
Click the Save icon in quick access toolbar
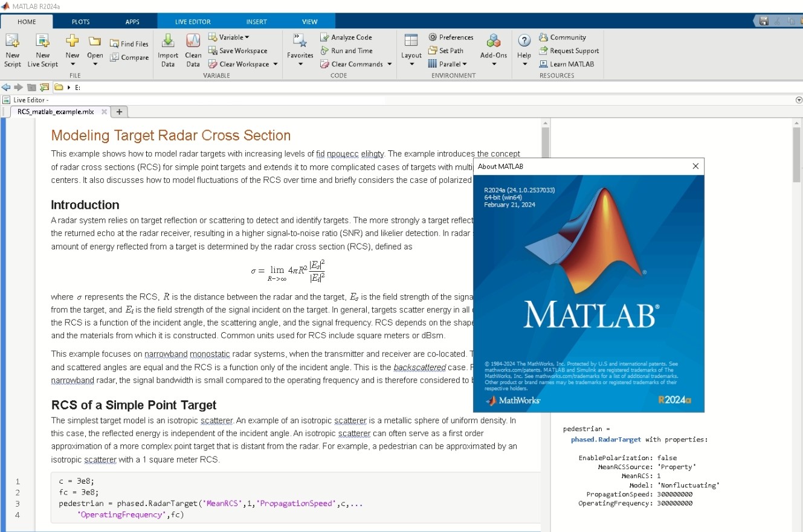coord(764,21)
